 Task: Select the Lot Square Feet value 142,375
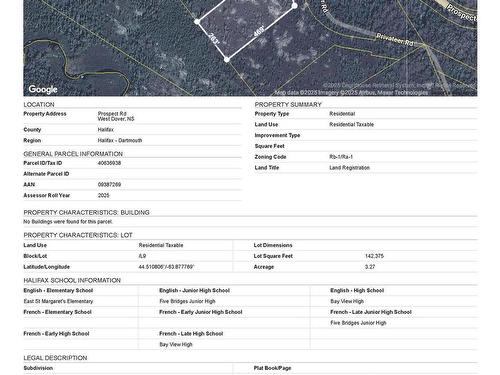click(374, 256)
